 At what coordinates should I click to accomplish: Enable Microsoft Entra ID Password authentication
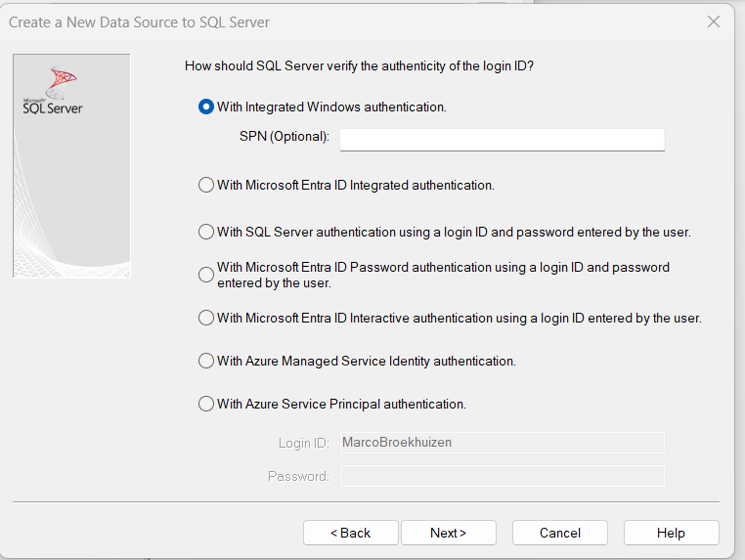(206, 275)
